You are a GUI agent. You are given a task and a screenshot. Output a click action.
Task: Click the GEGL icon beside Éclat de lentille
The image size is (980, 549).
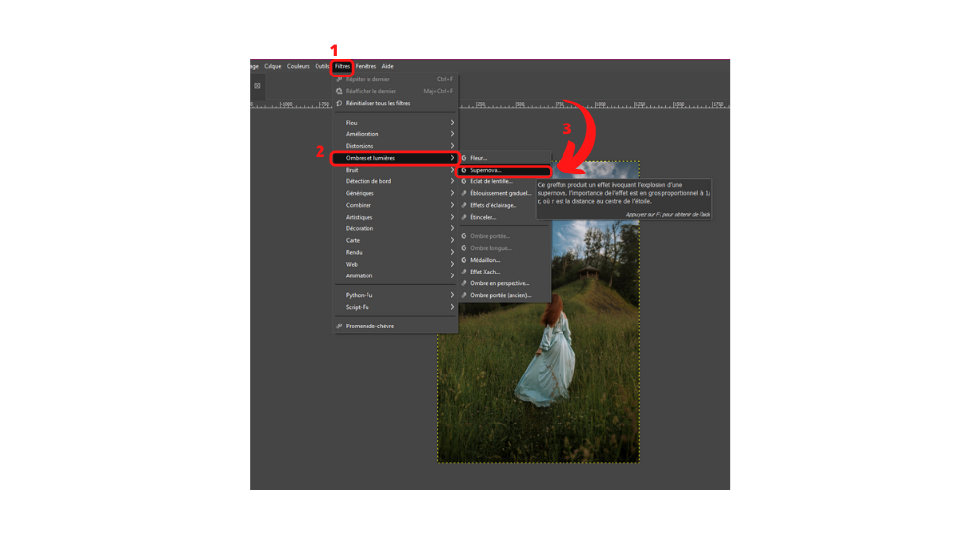pos(464,182)
